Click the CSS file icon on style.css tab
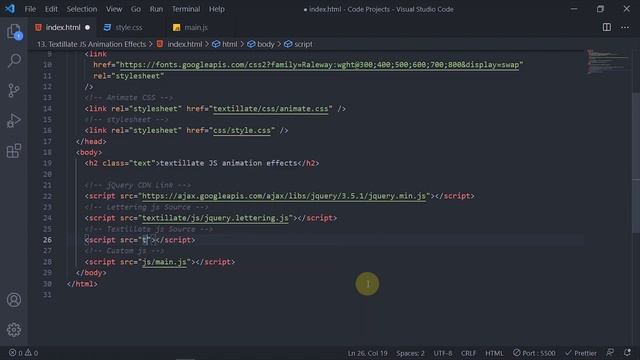640x360 pixels. click(x=107, y=27)
